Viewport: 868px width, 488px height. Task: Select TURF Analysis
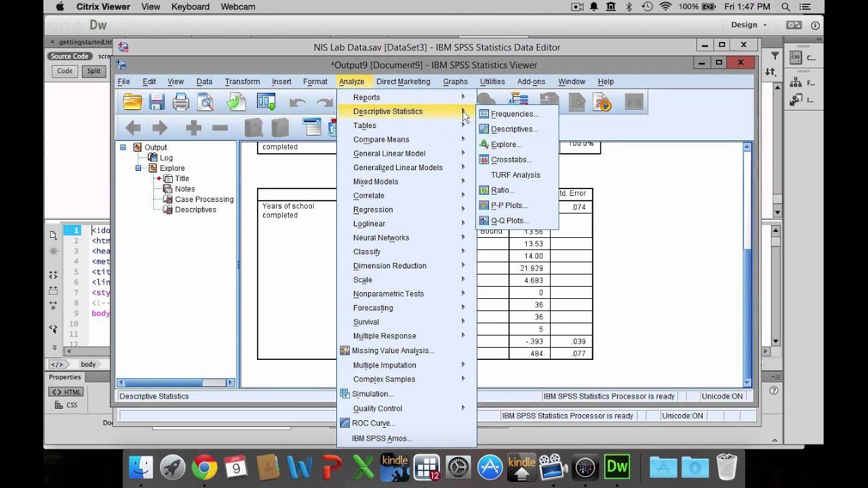[517, 175]
